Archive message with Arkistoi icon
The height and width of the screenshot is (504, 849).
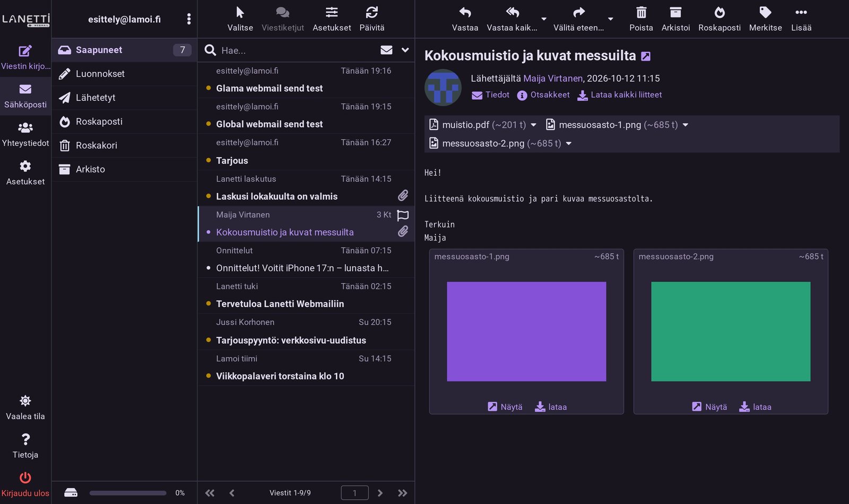pos(675,12)
